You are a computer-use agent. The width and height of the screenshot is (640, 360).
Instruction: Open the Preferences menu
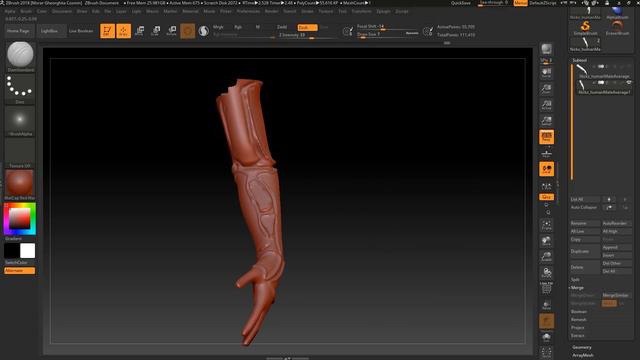(248, 11)
